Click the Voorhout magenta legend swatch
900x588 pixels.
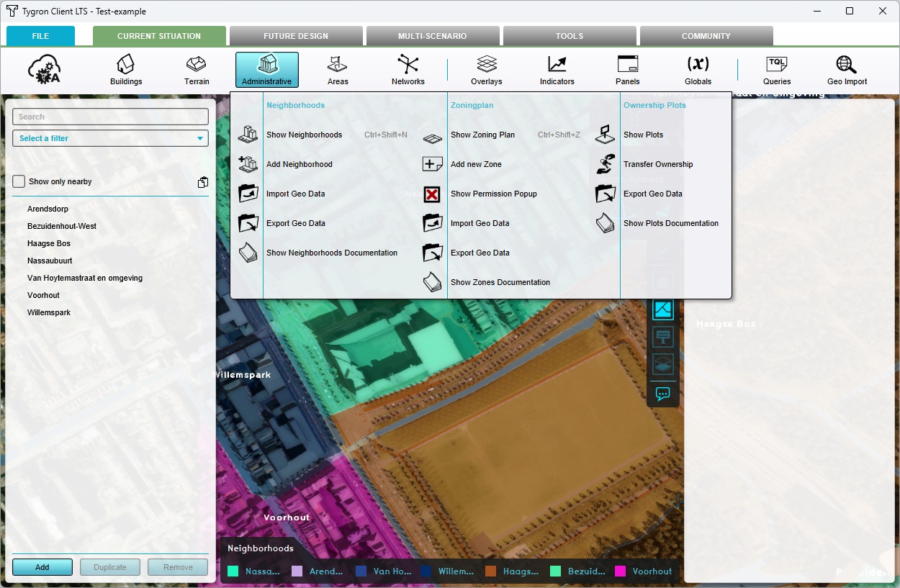[620, 571]
